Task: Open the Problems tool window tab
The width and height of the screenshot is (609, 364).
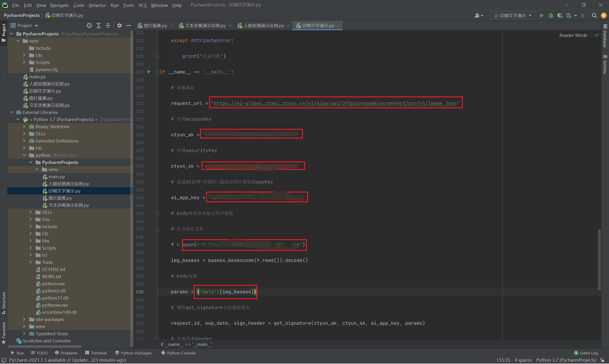Action: coord(66,353)
